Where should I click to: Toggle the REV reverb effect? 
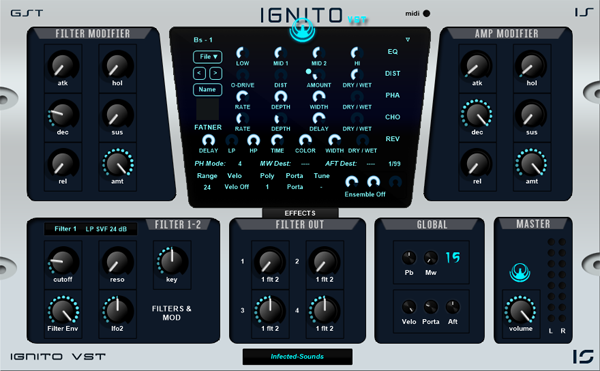(393, 139)
